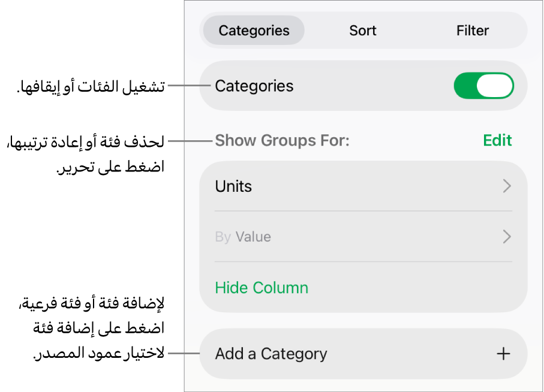Screen dimensions: 544x392
Task: Open the Units category column options
Action: coord(233,186)
